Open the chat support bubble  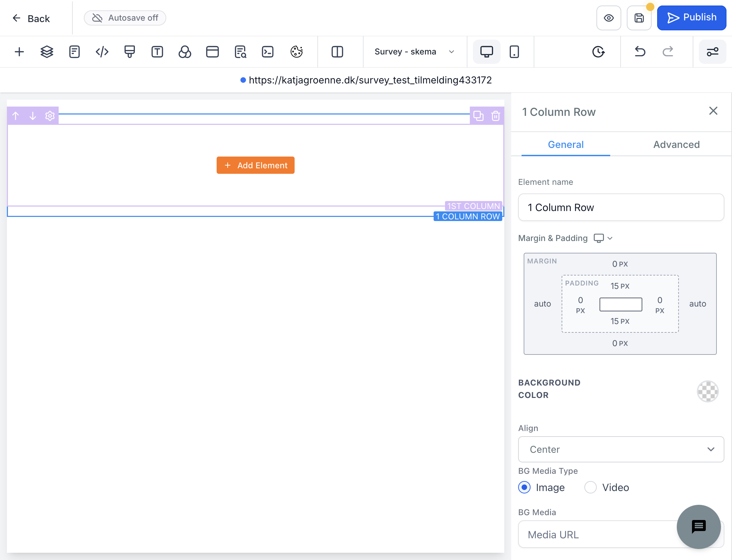pyautogui.click(x=699, y=527)
